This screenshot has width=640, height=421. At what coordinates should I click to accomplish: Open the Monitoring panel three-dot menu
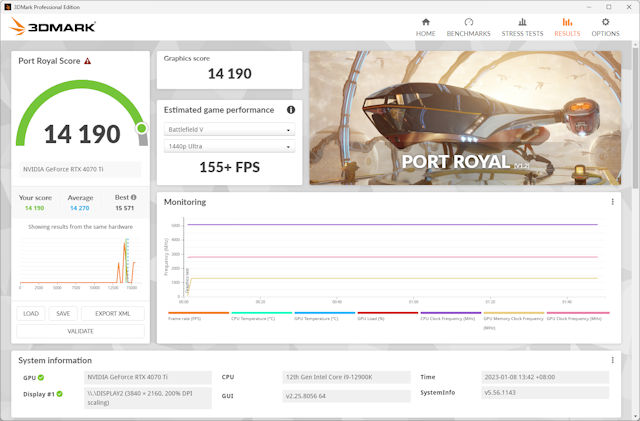(x=612, y=202)
